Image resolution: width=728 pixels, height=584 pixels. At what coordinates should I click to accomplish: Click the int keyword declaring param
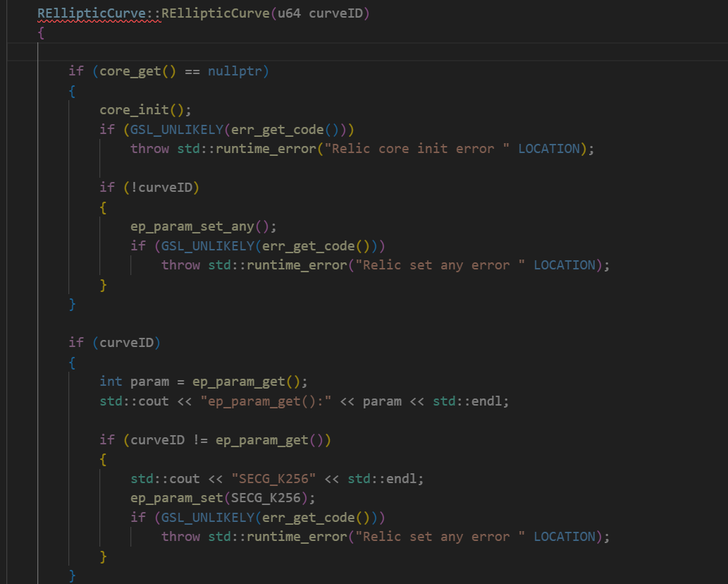click(111, 381)
